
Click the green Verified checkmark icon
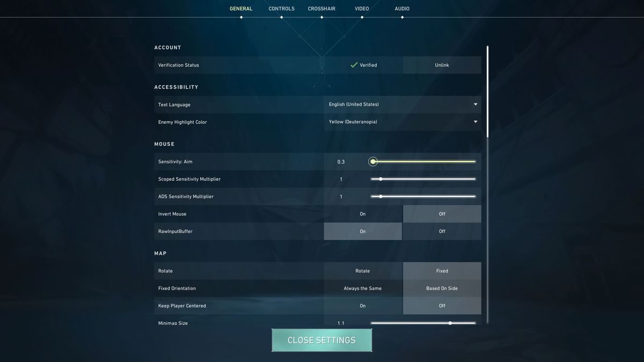tap(354, 65)
